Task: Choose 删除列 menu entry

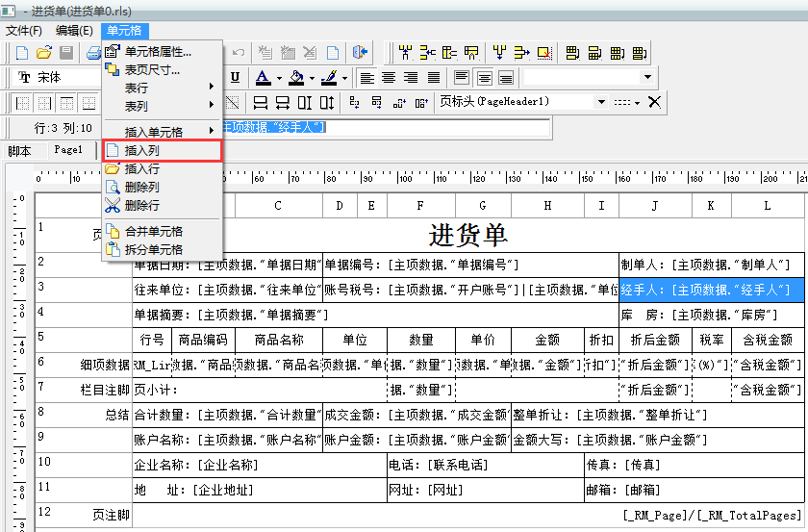Action: coord(163,187)
